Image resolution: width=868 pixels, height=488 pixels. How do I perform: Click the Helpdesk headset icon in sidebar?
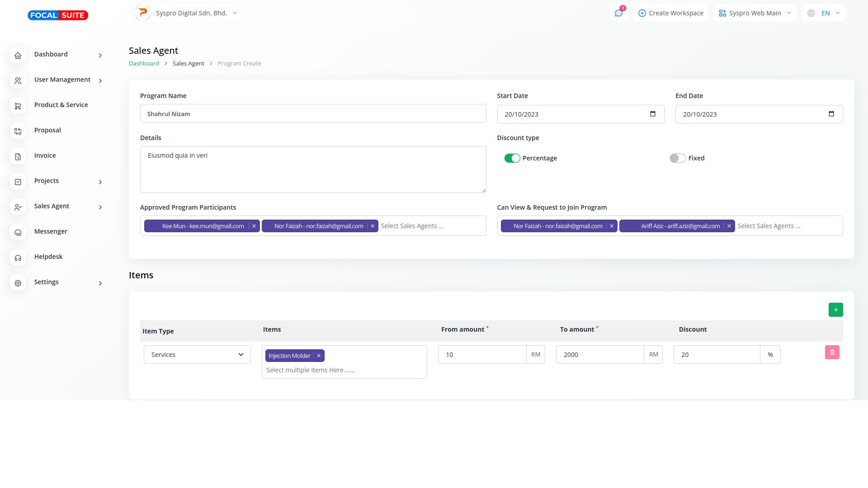(18, 258)
